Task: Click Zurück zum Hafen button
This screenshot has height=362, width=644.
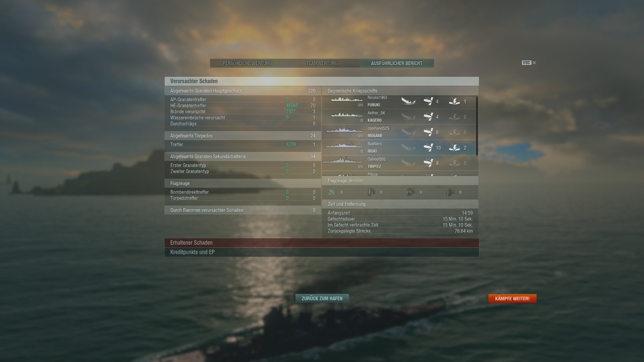Action: (x=322, y=298)
